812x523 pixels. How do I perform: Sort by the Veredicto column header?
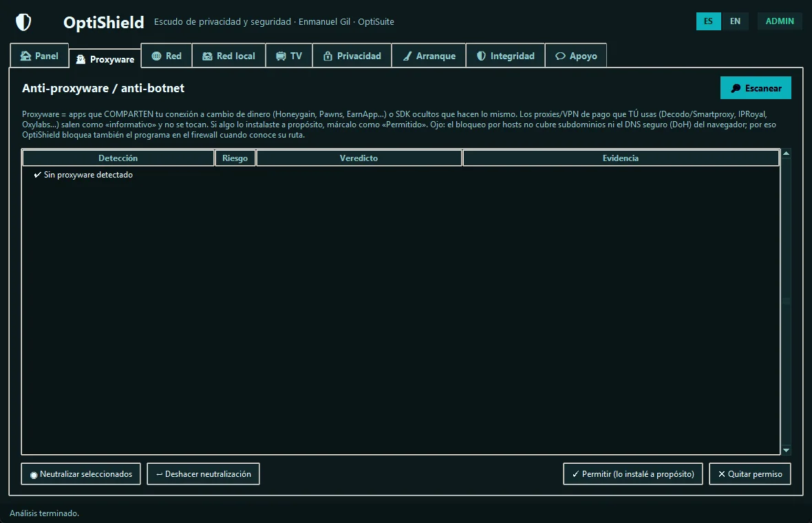[359, 158]
